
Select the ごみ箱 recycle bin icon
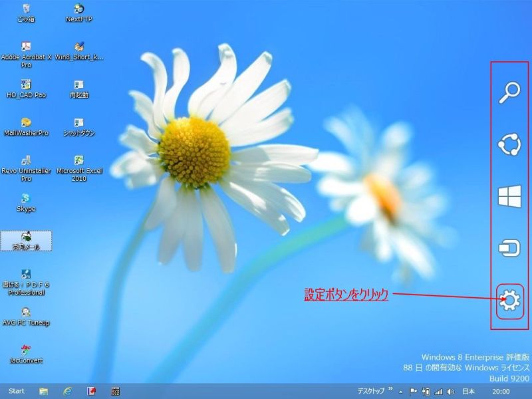coord(26,9)
